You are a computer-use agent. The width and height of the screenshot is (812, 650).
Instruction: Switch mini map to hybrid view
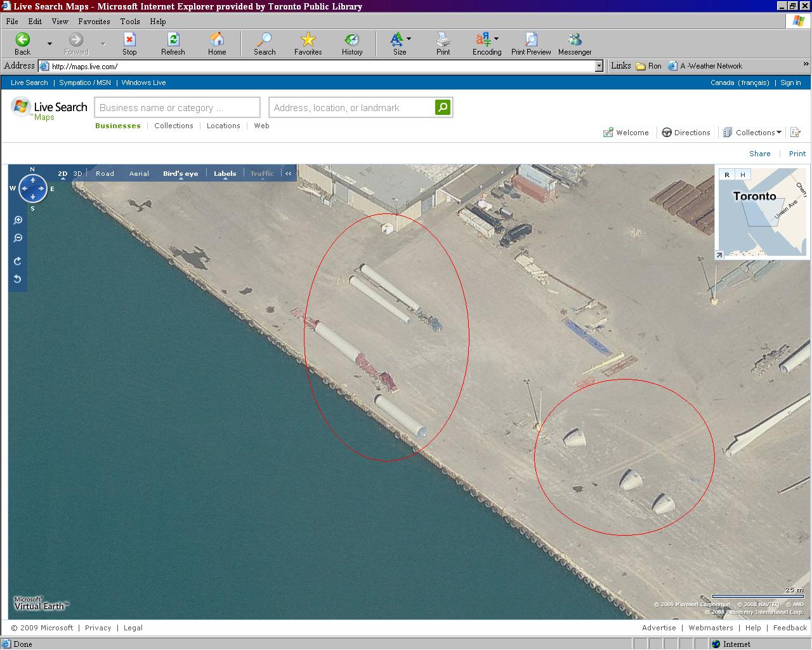[x=742, y=175]
